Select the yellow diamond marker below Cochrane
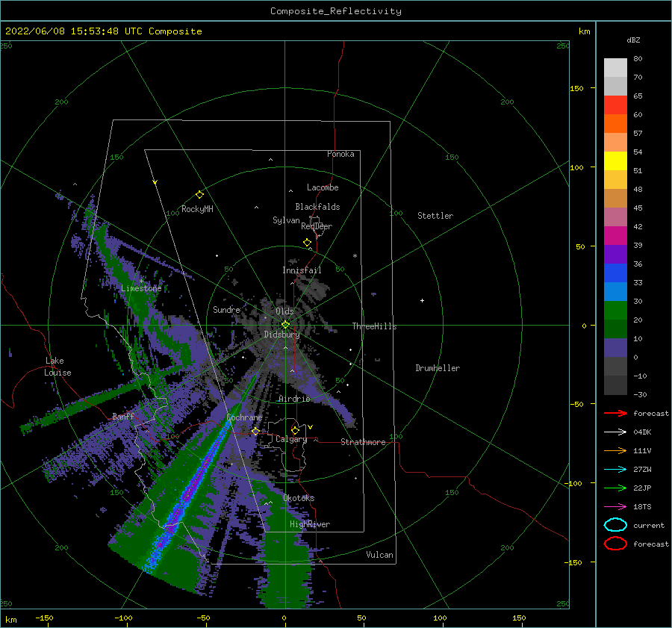Image resolution: width=672 pixels, height=628 pixels. 255,431
